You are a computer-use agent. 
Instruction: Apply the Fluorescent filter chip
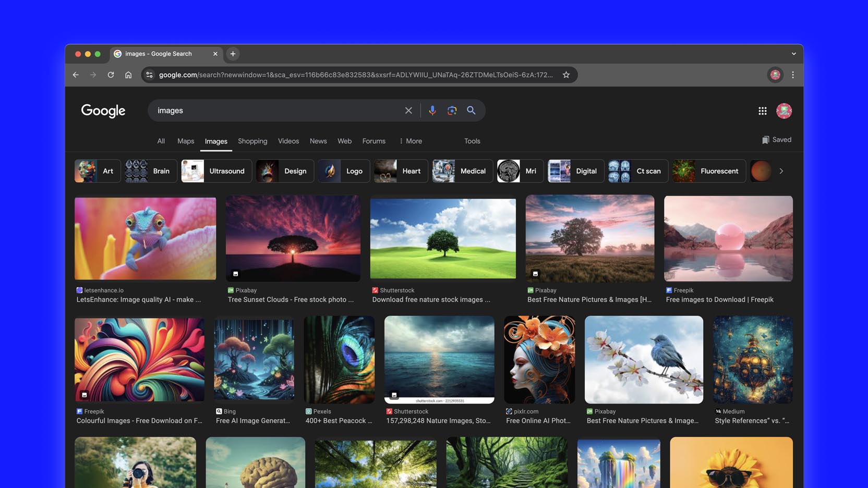(x=709, y=171)
